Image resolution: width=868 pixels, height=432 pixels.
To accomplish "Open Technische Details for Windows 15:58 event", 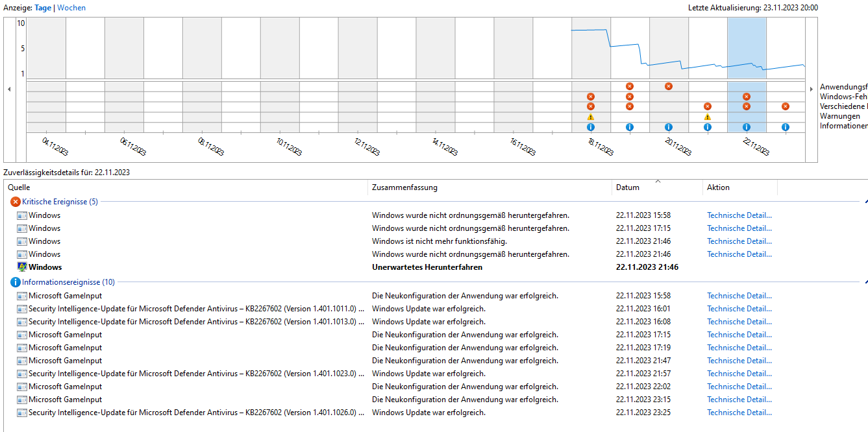I will pyautogui.click(x=739, y=215).
